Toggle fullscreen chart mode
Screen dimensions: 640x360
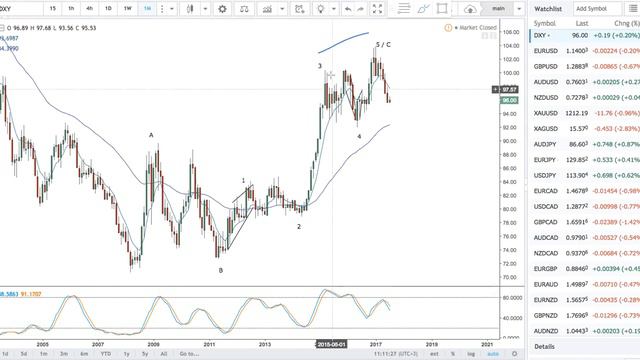[x=378, y=9]
